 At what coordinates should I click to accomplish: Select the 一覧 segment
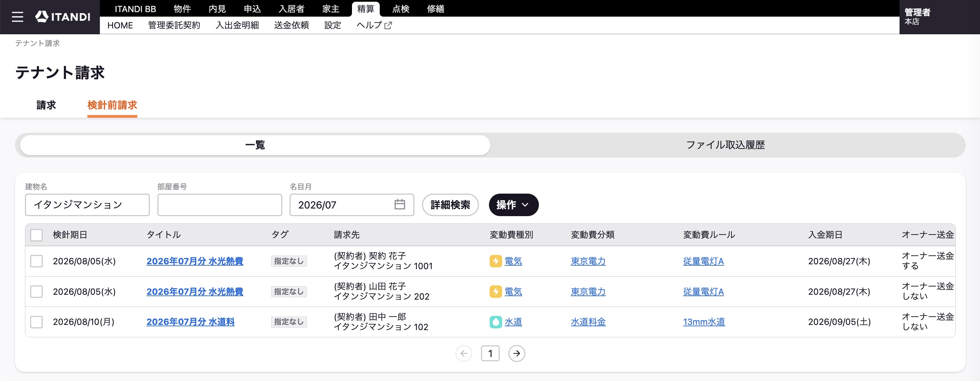[255, 145]
